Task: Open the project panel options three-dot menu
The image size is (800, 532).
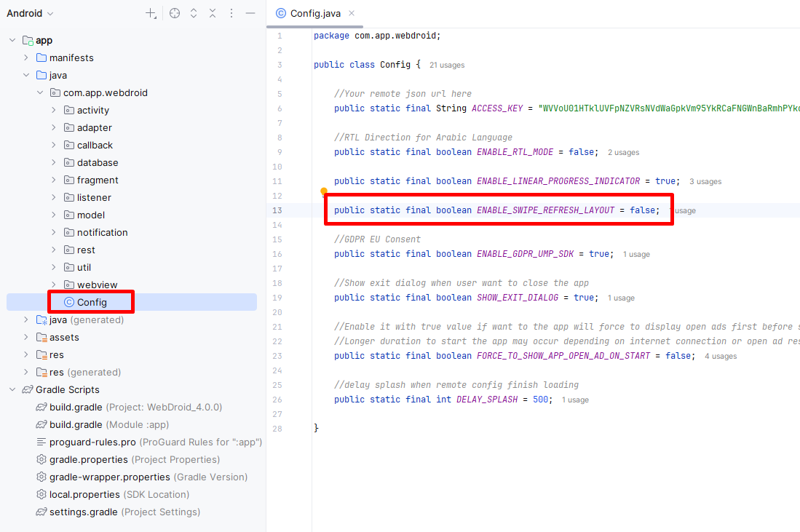Action: [x=231, y=14]
